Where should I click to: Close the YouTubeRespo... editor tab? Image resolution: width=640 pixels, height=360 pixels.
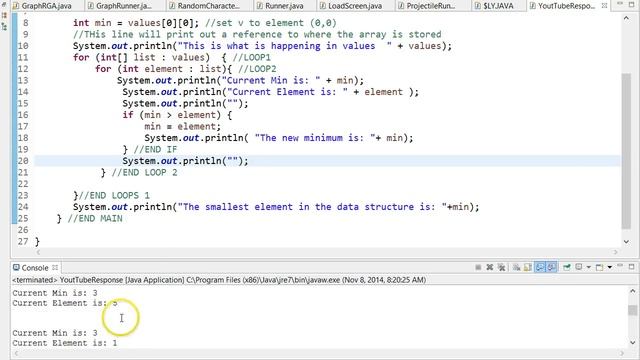tap(604, 6)
